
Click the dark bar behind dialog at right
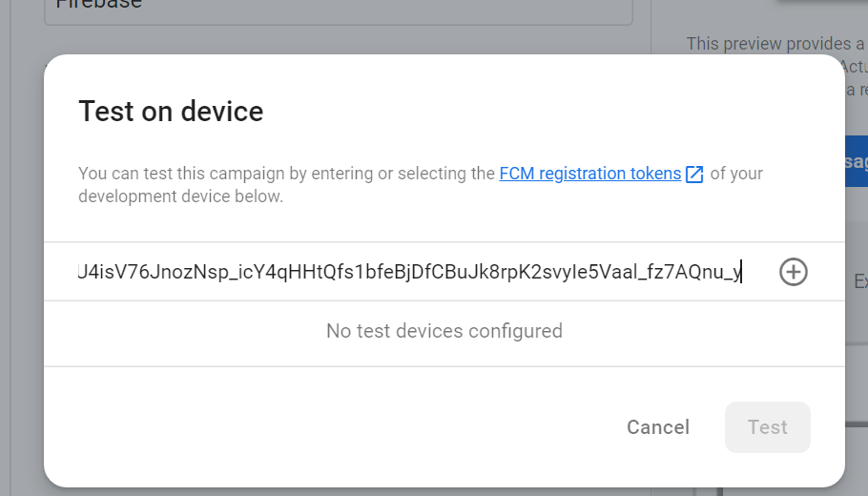tap(857, 424)
